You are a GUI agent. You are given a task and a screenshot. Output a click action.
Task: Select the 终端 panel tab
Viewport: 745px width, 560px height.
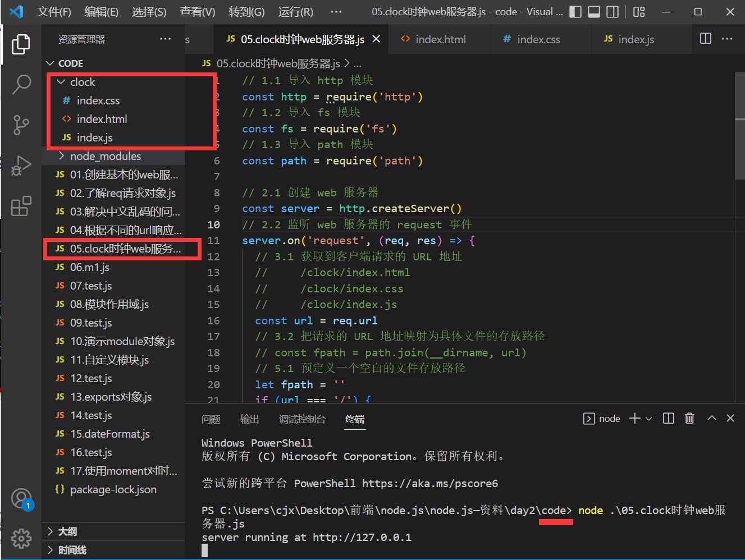(x=355, y=419)
